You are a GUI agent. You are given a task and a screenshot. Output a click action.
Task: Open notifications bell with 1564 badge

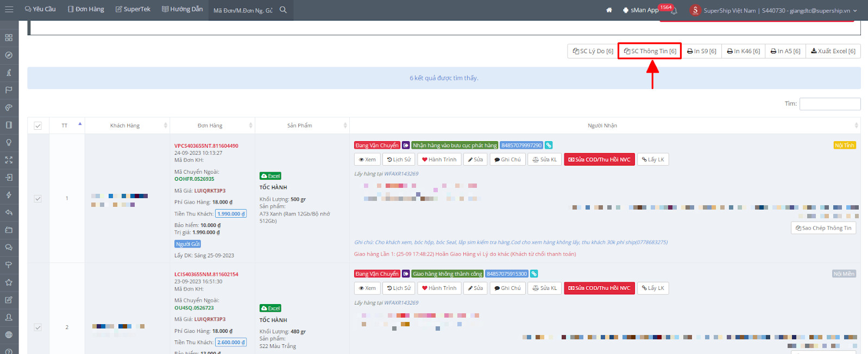click(x=674, y=10)
